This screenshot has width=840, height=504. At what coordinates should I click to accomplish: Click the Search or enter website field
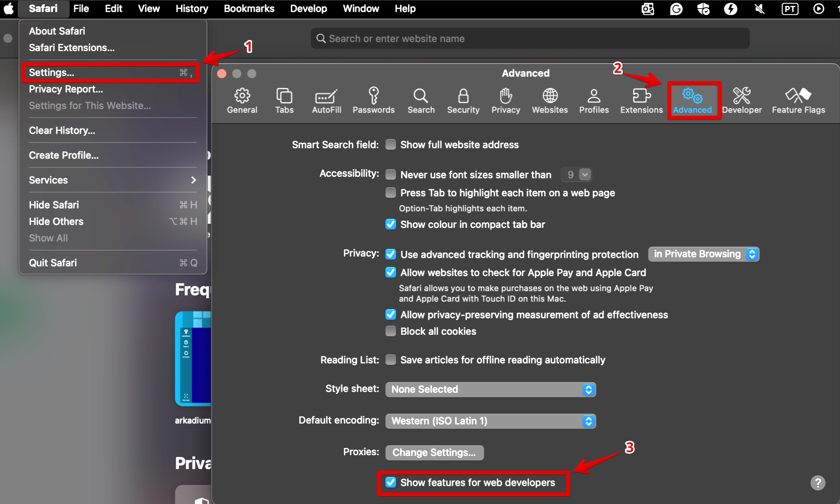(530, 38)
